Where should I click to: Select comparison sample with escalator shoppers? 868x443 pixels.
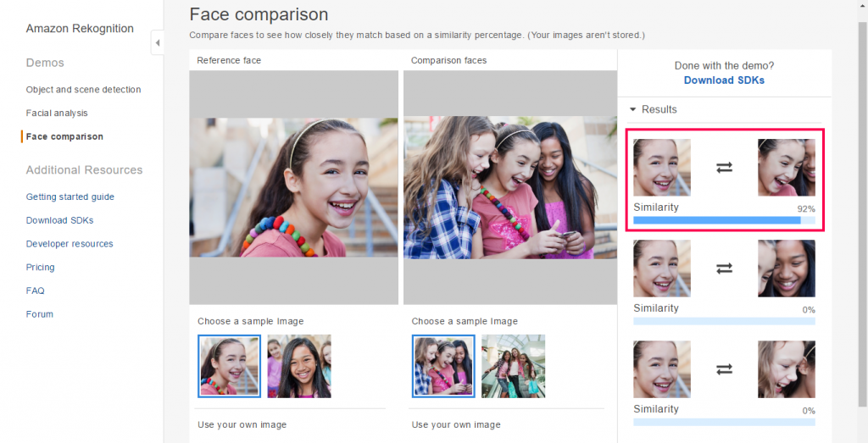point(513,366)
